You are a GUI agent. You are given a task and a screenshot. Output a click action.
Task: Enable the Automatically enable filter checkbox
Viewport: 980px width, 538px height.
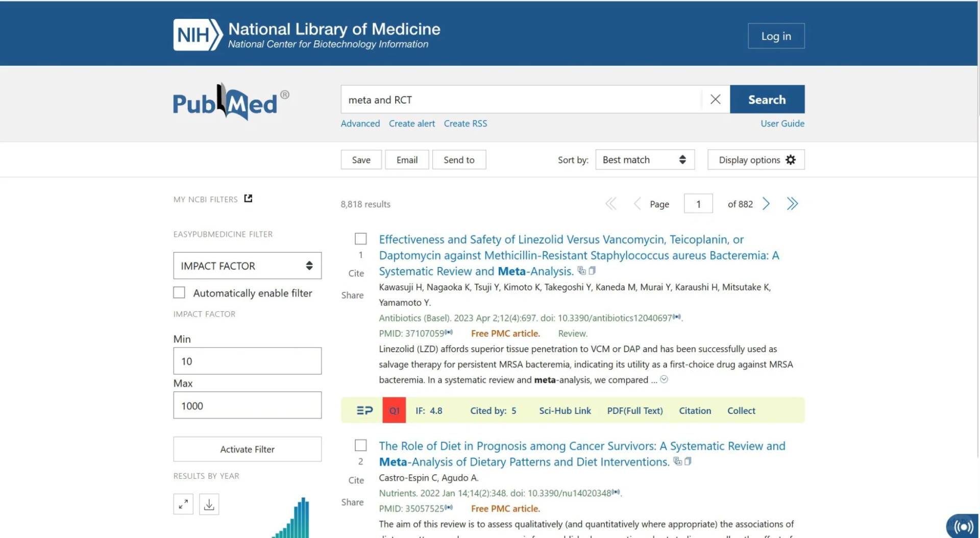179,292
